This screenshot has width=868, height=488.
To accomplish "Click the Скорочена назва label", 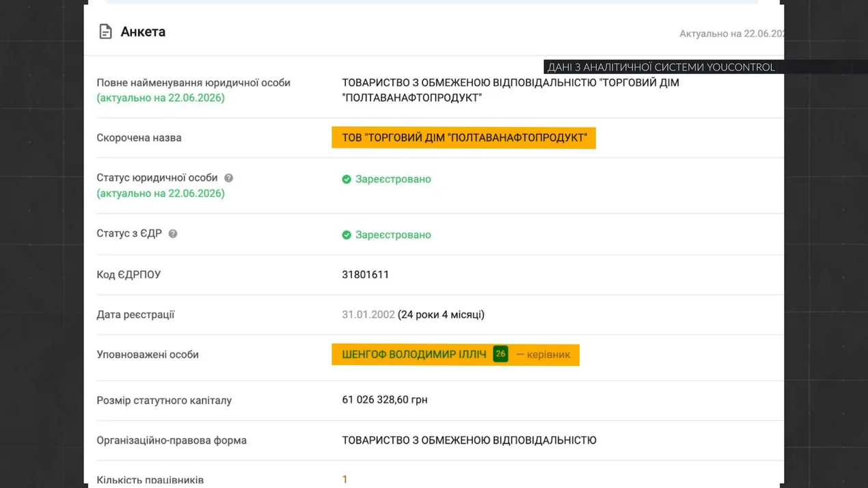I will (139, 138).
